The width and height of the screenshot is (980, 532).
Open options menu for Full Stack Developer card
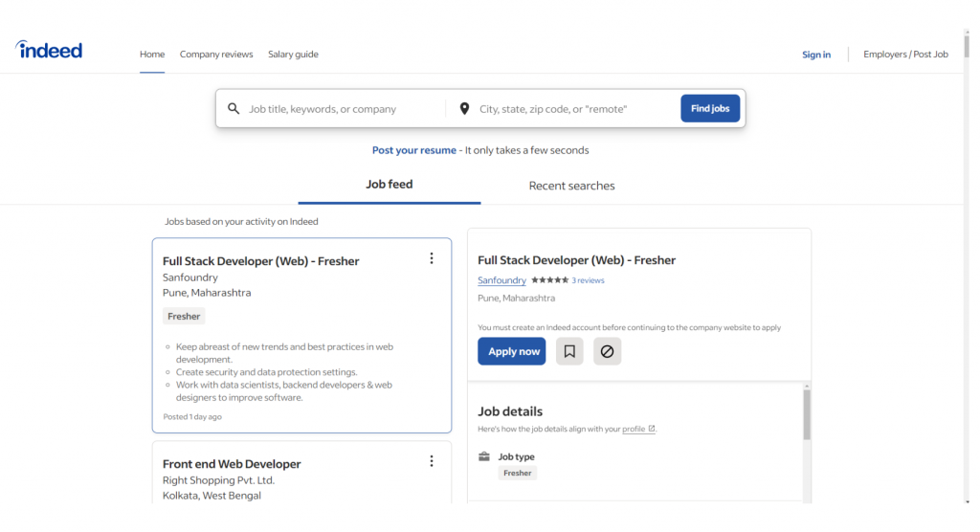coord(432,258)
